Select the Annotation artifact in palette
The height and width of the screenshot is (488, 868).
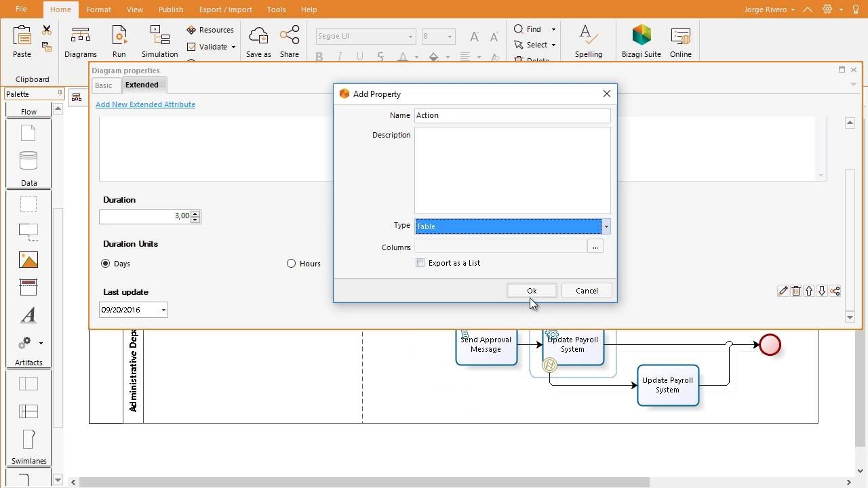coord(28,232)
